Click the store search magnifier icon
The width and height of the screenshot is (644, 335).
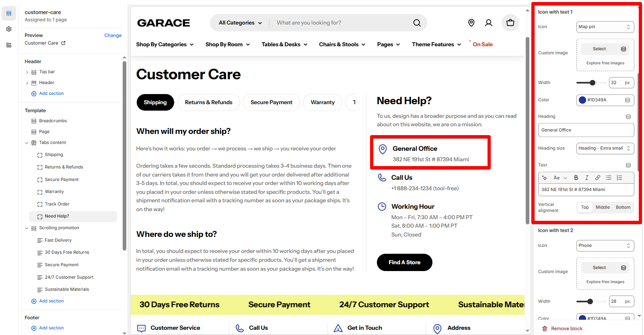(x=417, y=23)
